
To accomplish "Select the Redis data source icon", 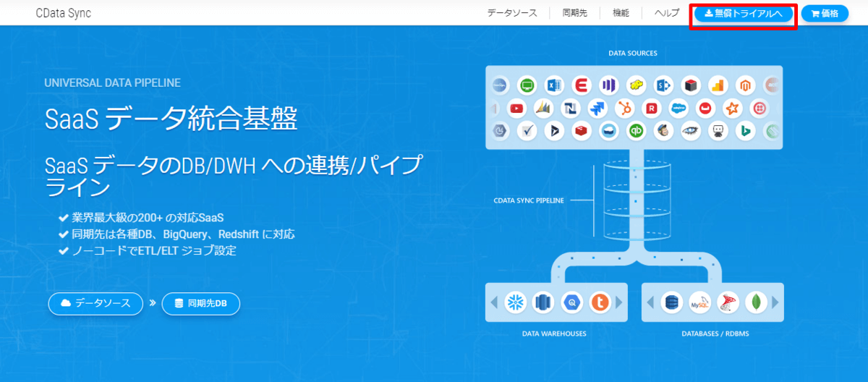I will click(x=582, y=131).
